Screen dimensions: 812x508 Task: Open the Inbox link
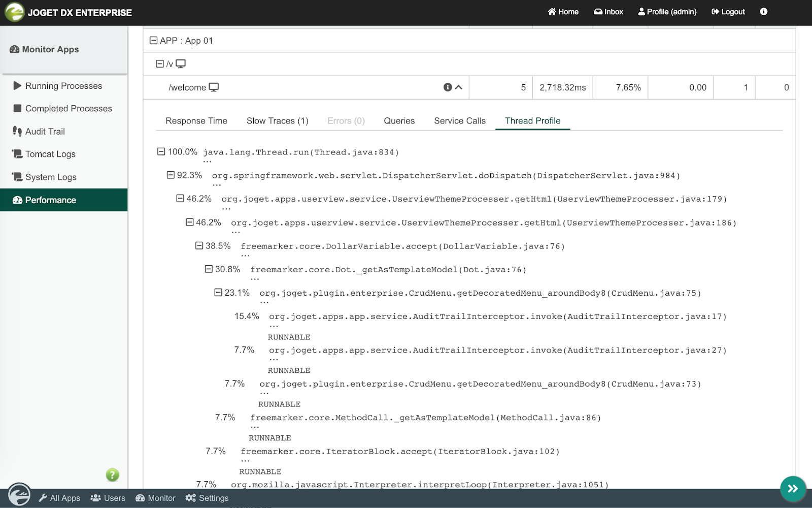click(608, 12)
